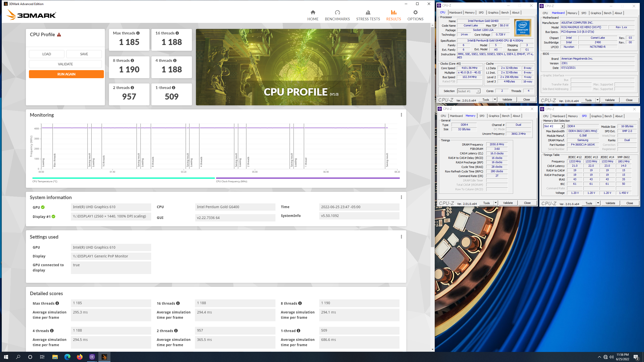This screenshot has width=644, height=362.
Task: Switch to About tab in CPU-Z SPD window
Action: pos(619,116)
